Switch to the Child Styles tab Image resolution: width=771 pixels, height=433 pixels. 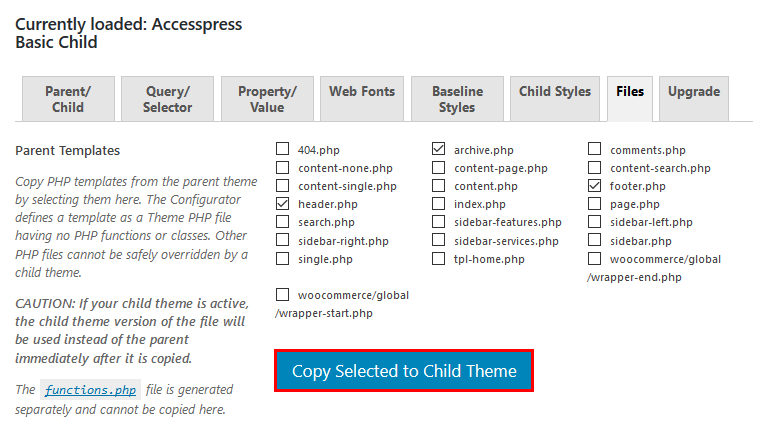pyautogui.click(x=555, y=92)
